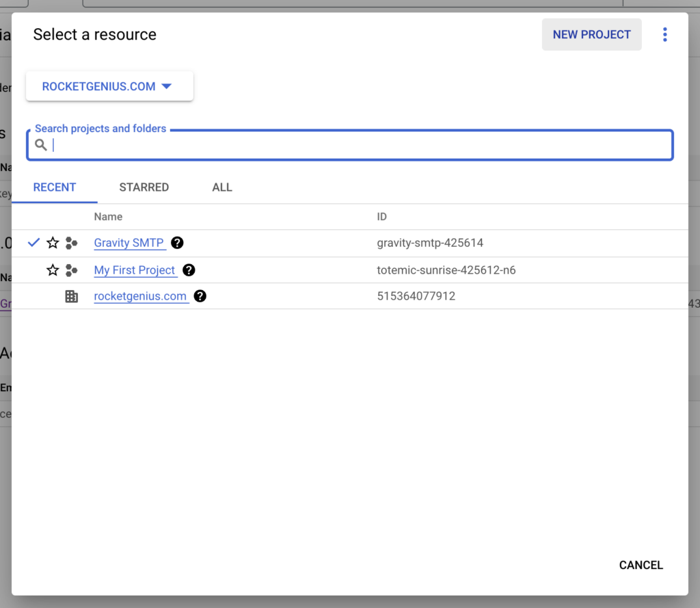700x608 pixels.
Task: Open the rocketgenius.com resource link
Action: tap(141, 296)
